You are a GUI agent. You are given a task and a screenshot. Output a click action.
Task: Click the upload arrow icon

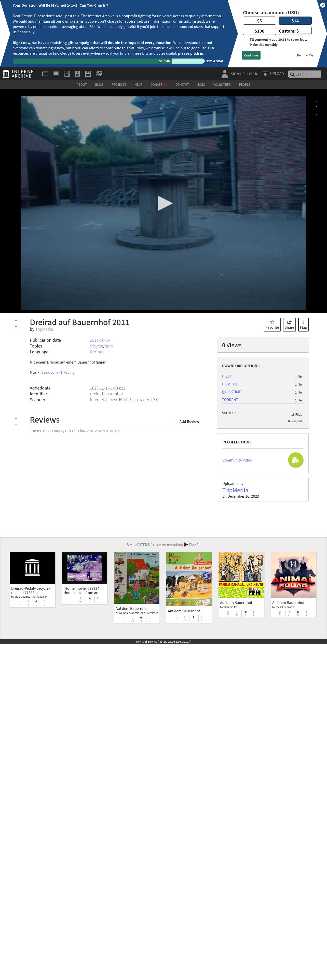coord(265,74)
